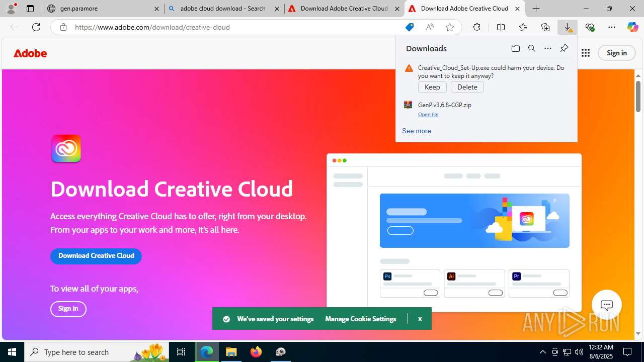This screenshot has height=362, width=644.
Task: Keep the Creative_Cloud_Set-Up.exe download
Action: [432, 87]
